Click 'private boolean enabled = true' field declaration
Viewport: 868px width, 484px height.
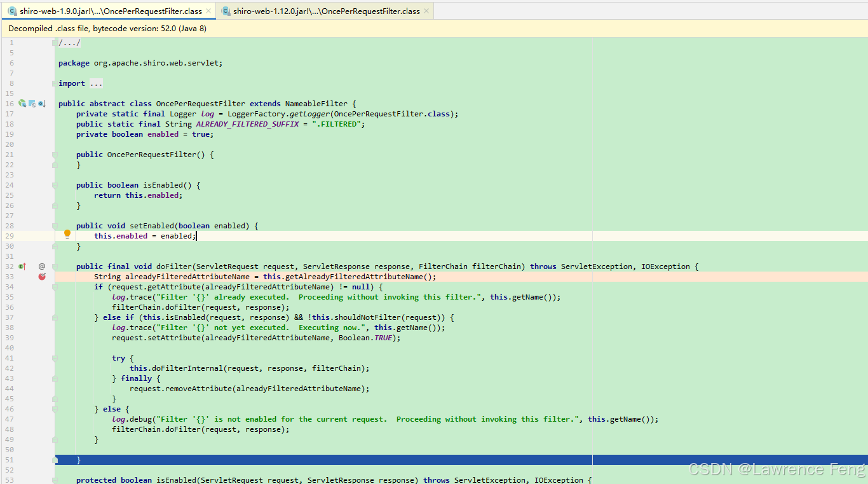(145, 134)
